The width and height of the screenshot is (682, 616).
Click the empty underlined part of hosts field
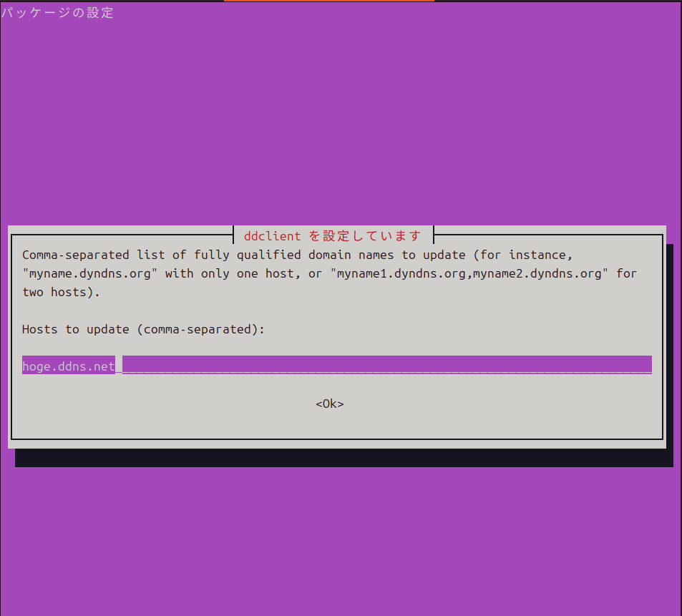tap(386, 365)
